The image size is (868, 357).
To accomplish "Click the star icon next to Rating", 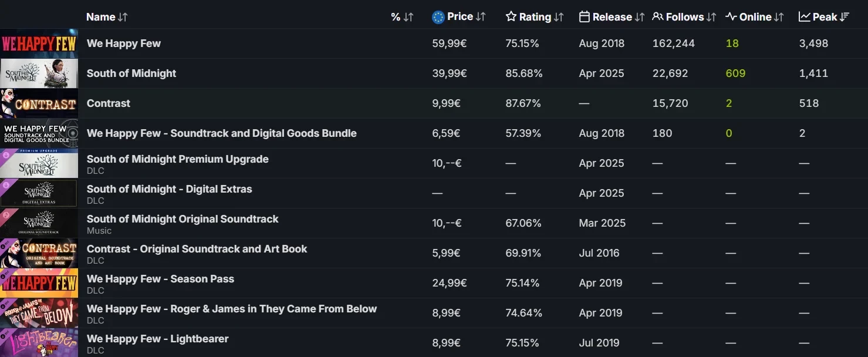I will 511,17.
